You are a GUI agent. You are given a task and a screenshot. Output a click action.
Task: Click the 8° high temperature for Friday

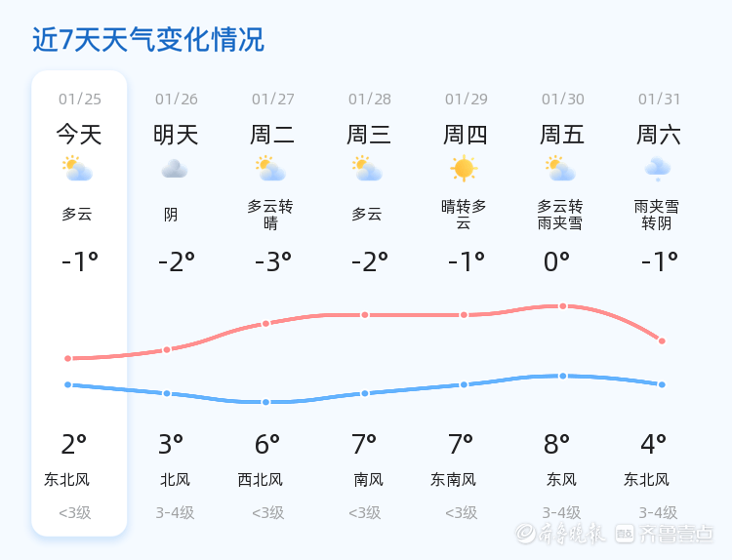click(557, 445)
